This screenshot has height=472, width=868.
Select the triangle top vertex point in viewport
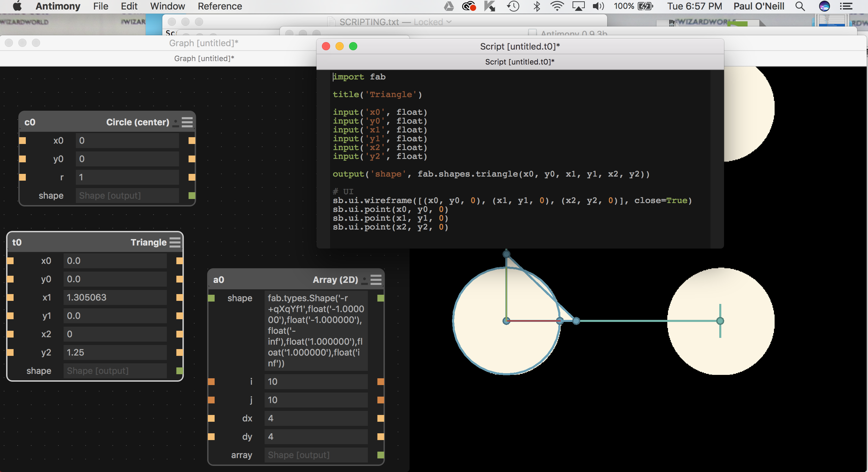pos(506,254)
